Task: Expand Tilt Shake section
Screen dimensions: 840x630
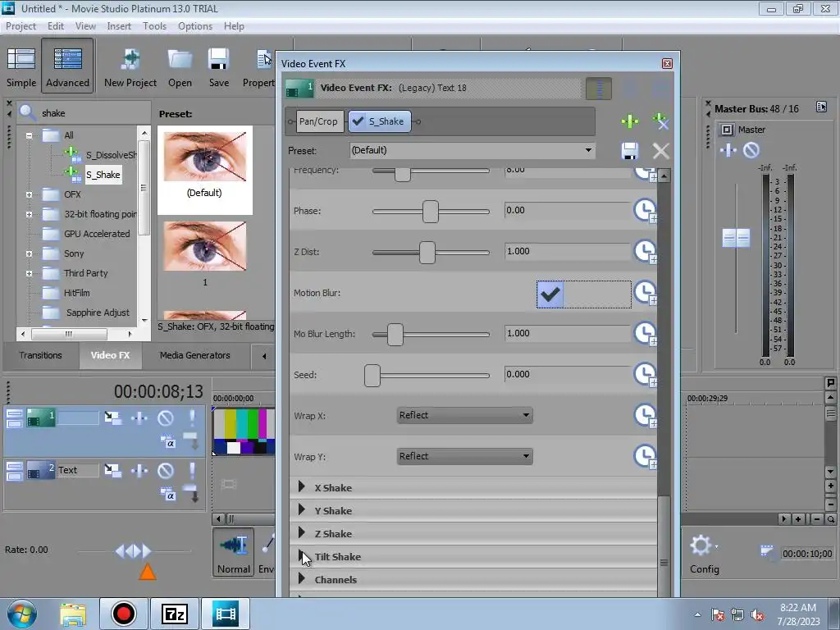Action: 302,556
